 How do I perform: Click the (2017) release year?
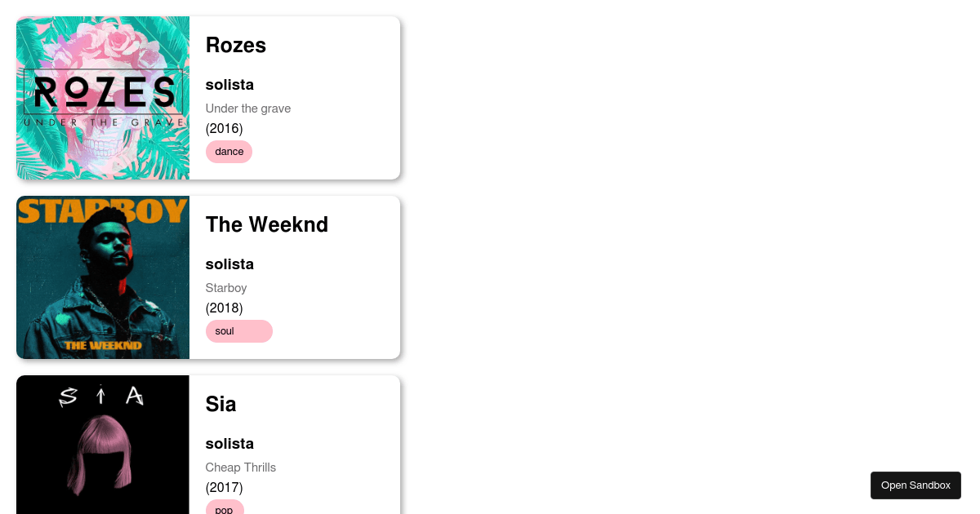[x=225, y=487]
